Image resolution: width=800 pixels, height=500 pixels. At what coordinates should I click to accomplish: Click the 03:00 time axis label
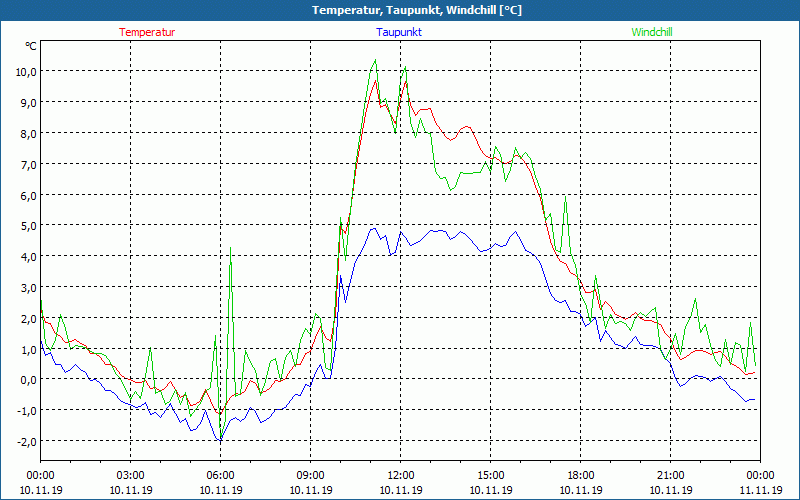point(131,475)
